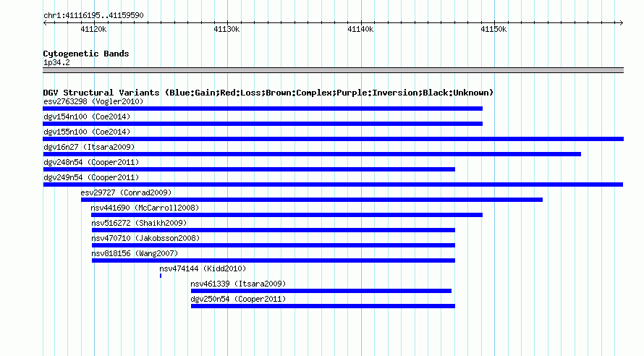The height and width of the screenshot is (356, 644).
Task: Open the dgv250n54 (Cooper2011) label
Action: click(x=238, y=299)
